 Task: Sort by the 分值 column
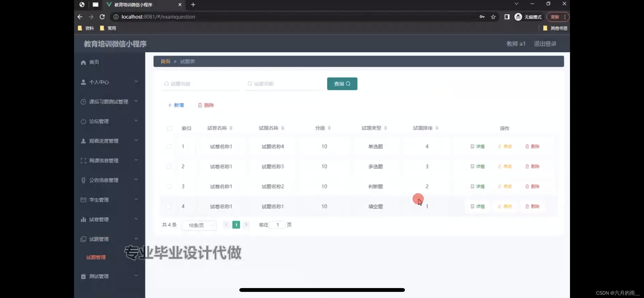[329, 128]
